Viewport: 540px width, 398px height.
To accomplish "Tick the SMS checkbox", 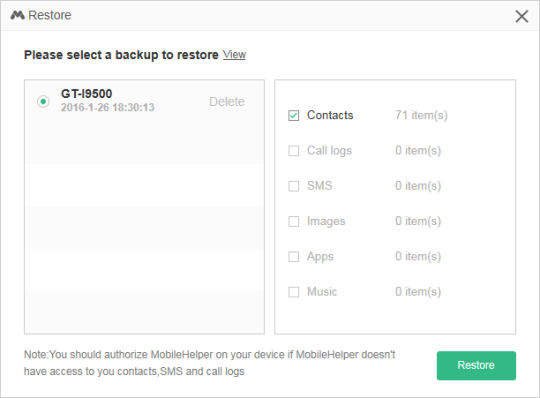I will coord(294,186).
